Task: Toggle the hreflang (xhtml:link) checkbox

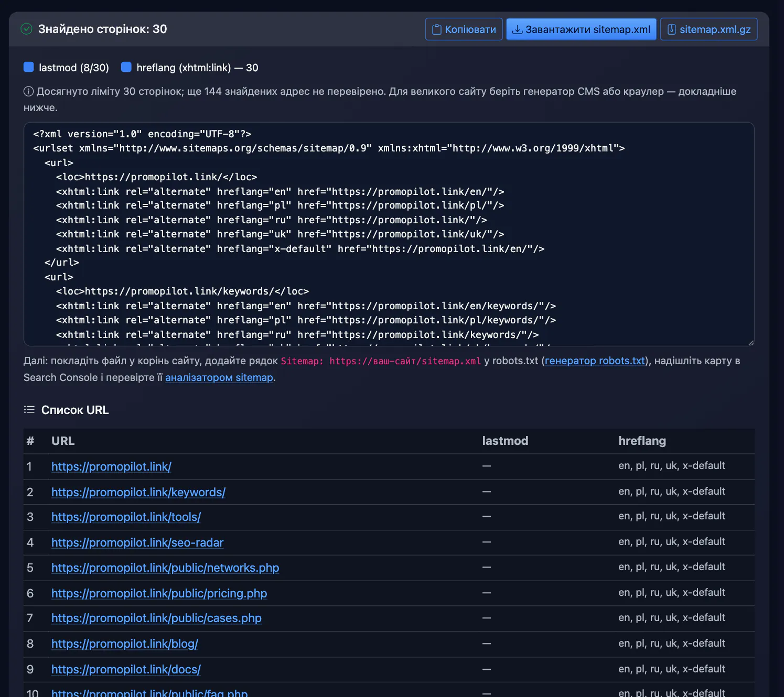Action: tap(126, 67)
